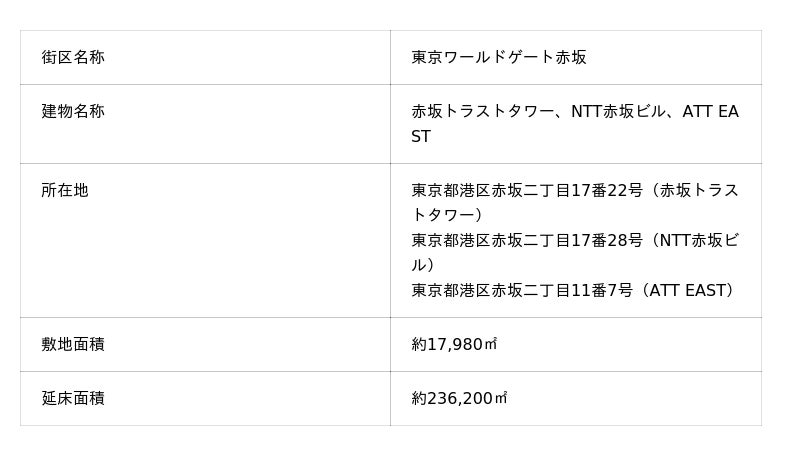This screenshot has height=456, width=800.
Task: Click （NTT赤坂ビ text in second address
Action: tap(694, 241)
